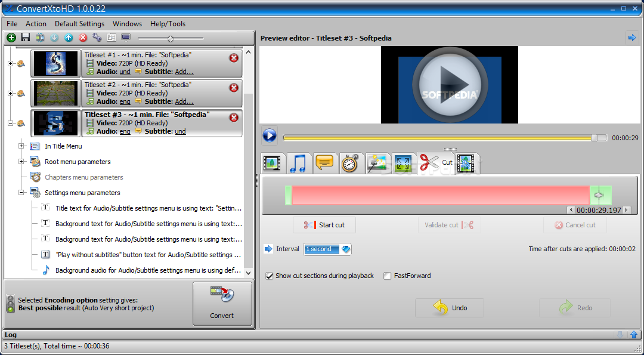This screenshot has width=644, height=355.
Task: Click the layout grid toolbar icon
Action: coord(112,38)
